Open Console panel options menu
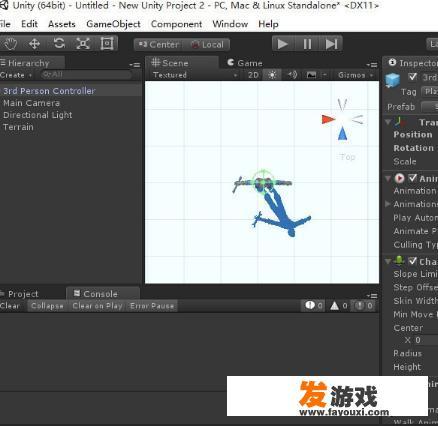This screenshot has height=426, width=438. tap(372, 296)
